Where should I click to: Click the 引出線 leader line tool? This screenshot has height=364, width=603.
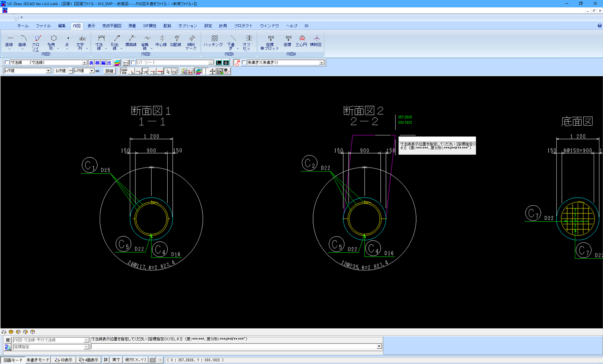click(115, 41)
